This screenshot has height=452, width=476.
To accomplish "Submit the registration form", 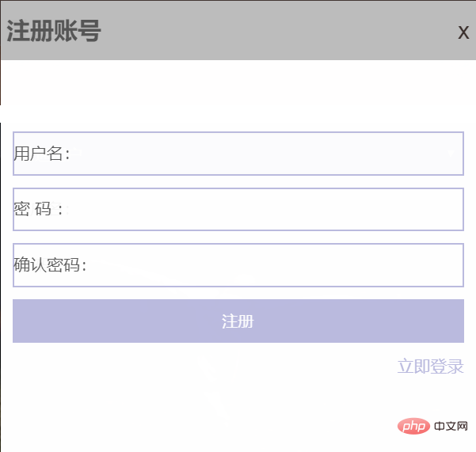I will click(238, 321).
